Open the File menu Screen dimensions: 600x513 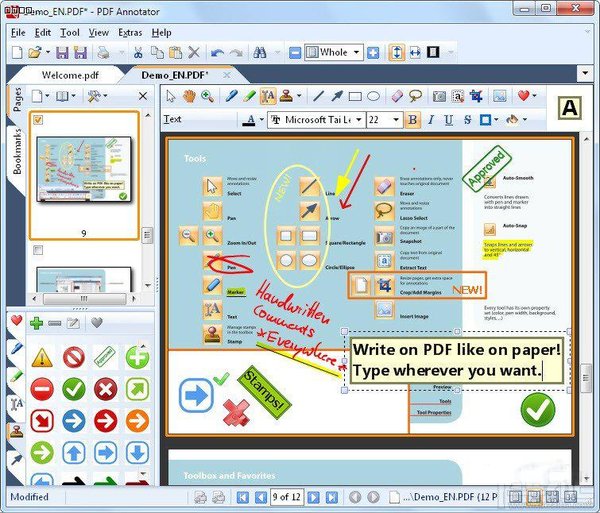pyautogui.click(x=18, y=33)
